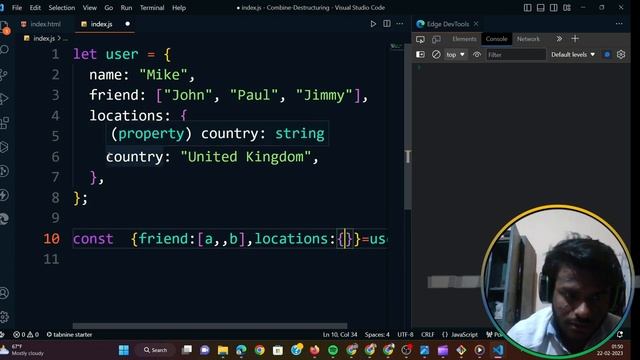Toggle the primary side bar layout
Image resolution: width=640 pixels, height=360 pixels.
527,8
